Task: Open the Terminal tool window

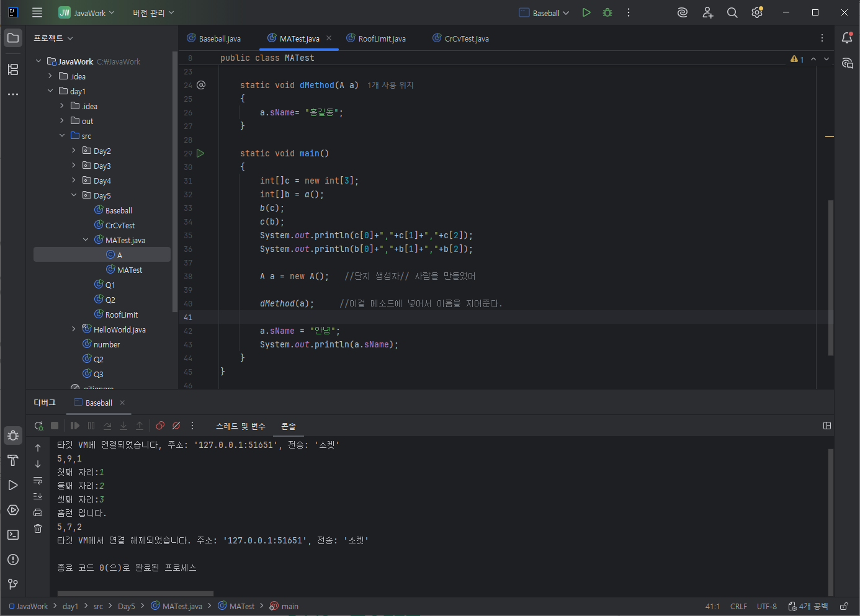Action: [x=13, y=535]
